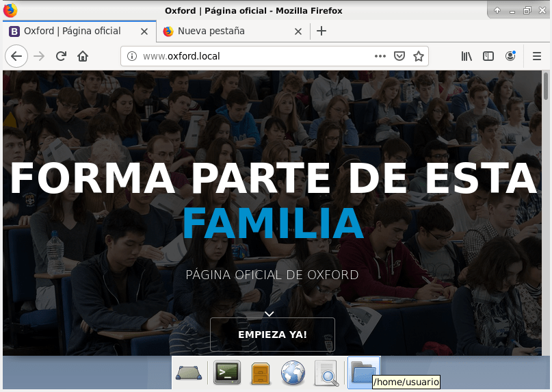The width and height of the screenshot is (552, 392).
Task: Select the Oxford | Página oficial tab
Action: [x=72, y=31]
